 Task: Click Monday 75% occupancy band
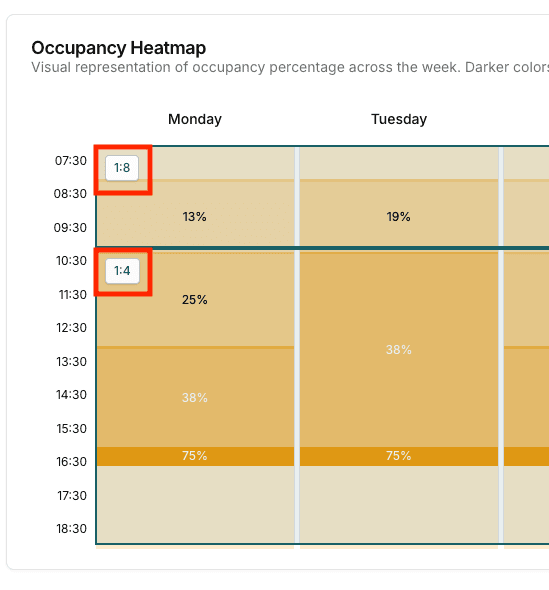tap(195, 456)
